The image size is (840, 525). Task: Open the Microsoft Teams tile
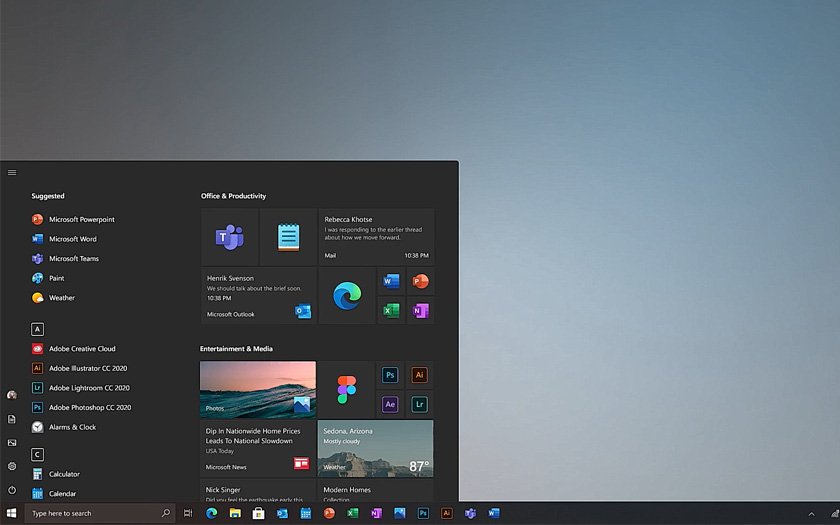(230, 237)
